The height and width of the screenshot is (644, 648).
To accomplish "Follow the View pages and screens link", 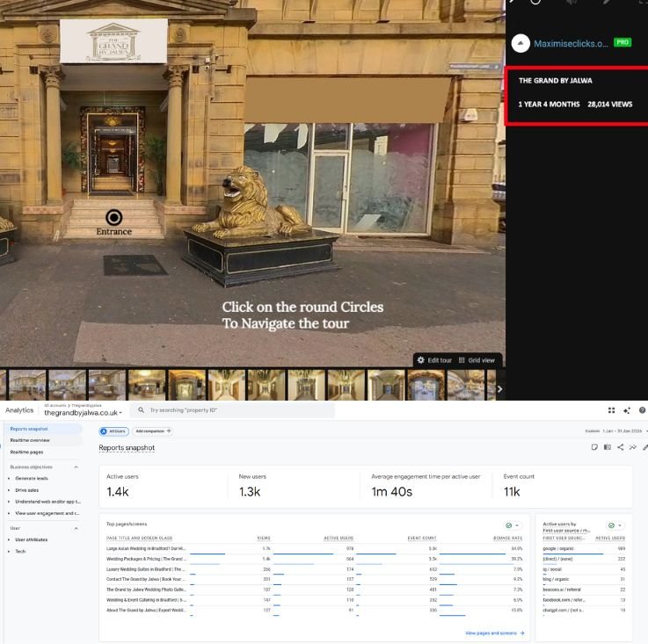I will pyautogui.click(x=494, y=633).
